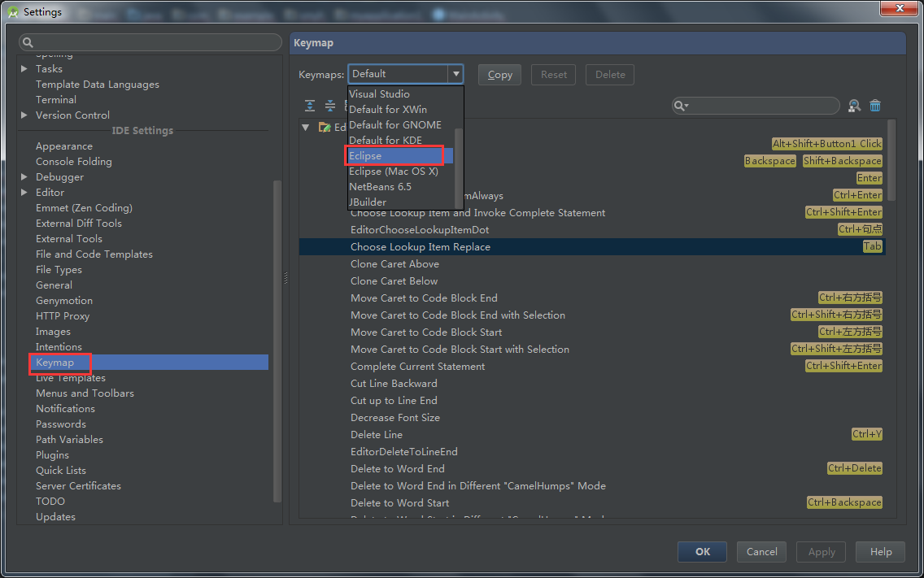Viewport: 924px width, 578px height.
Task: Open Plugins in the settings list
Action: 52,455
